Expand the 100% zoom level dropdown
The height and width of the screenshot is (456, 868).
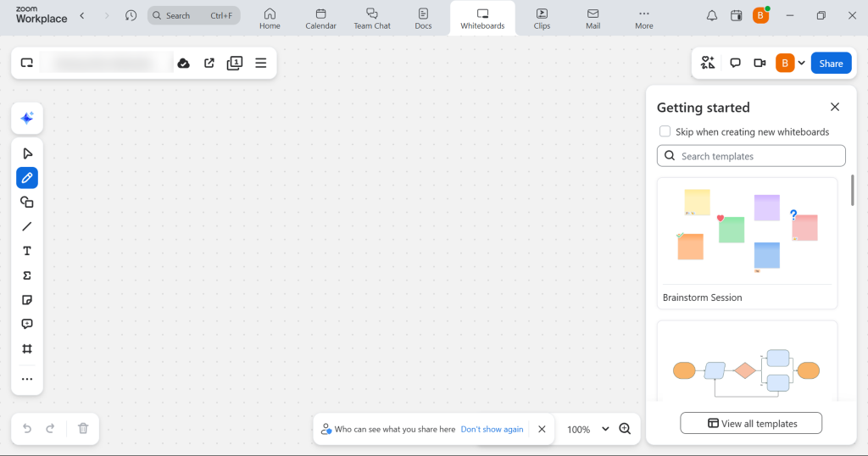click(605, 429)
